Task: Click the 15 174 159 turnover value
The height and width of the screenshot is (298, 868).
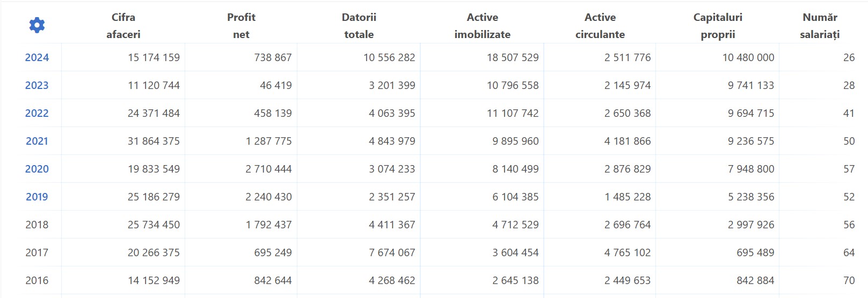Action: coord(154,57)
